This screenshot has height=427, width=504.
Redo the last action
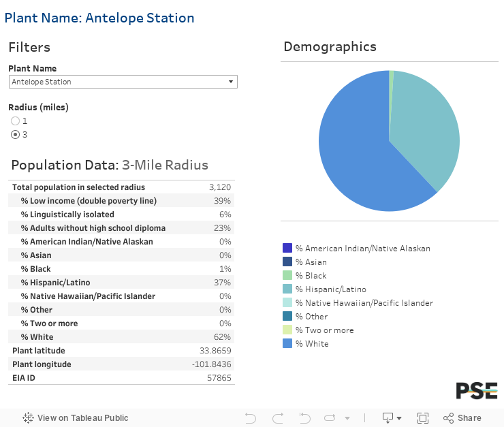coord(278,418)
